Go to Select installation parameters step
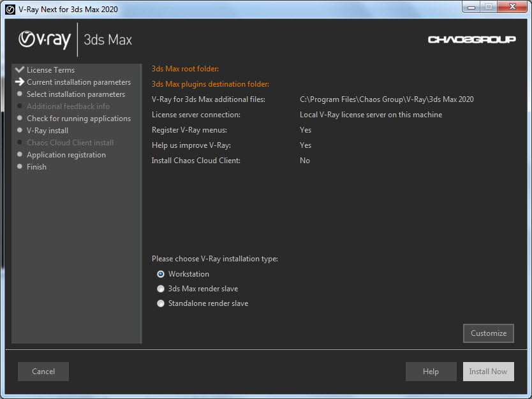 click(x=76, y=94)
